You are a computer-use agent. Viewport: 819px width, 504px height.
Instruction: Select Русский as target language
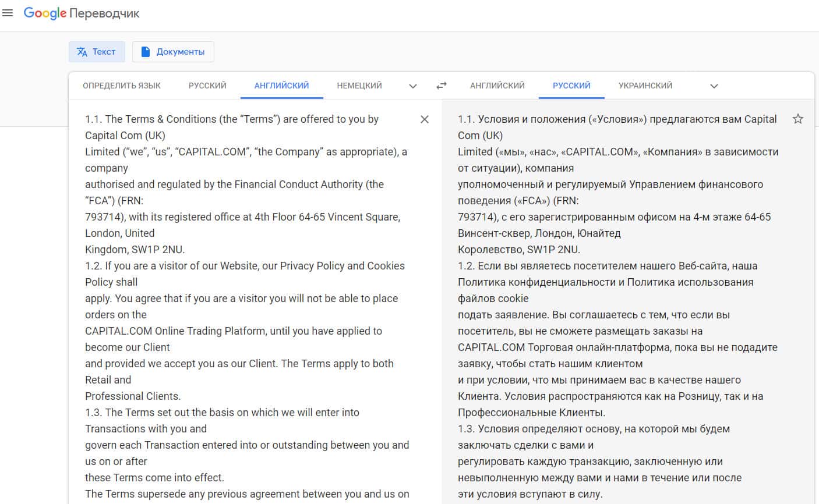coord(571,86)
